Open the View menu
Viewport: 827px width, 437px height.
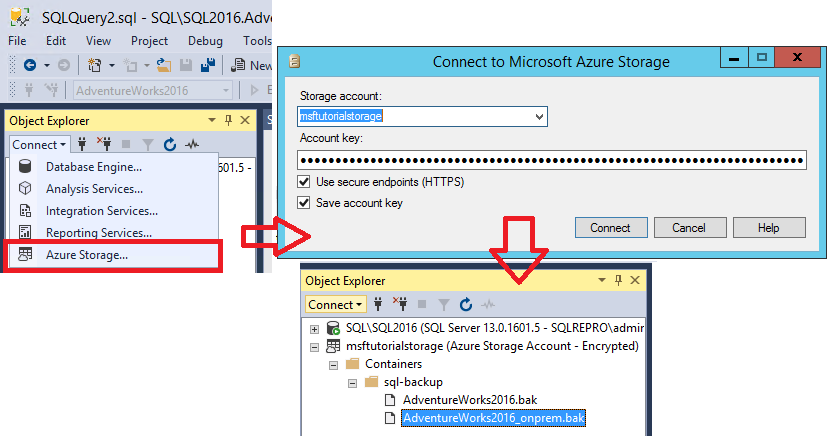pyautogui.click(x=98, y=41)
